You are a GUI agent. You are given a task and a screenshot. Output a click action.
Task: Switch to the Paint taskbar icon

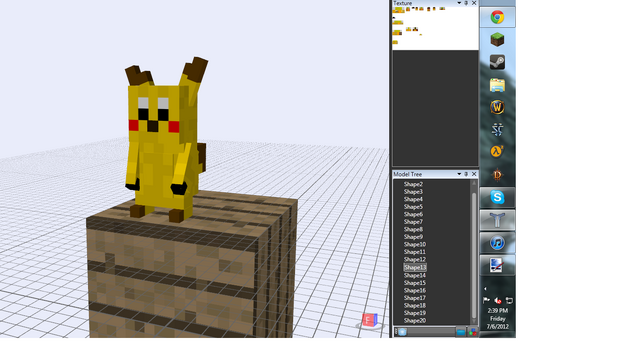click(x=497, y=265)
